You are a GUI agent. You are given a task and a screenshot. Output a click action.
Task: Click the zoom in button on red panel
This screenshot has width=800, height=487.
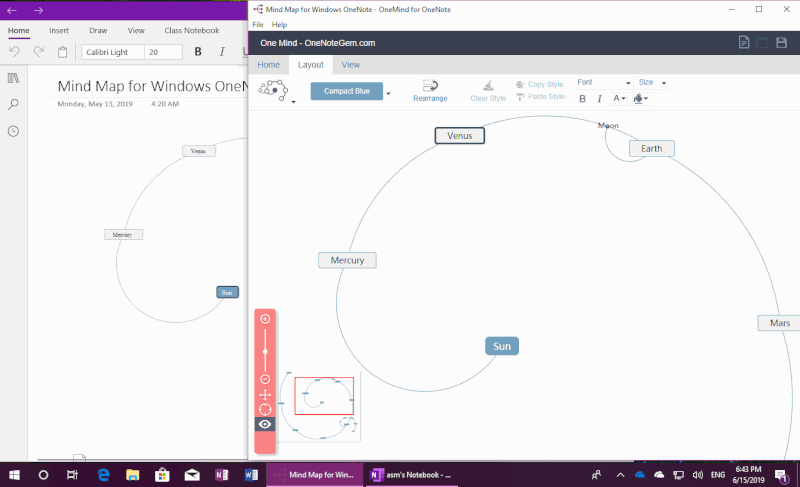click(265, 319)
